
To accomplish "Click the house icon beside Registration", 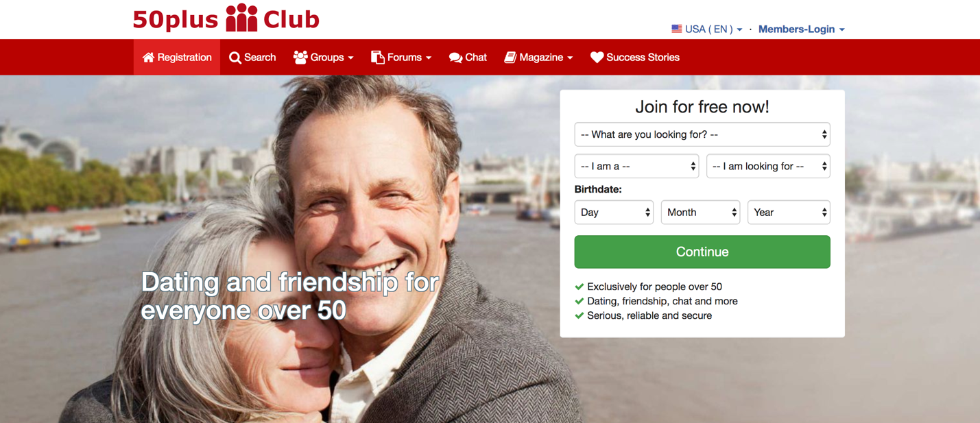I will click(x=148, y=58).
